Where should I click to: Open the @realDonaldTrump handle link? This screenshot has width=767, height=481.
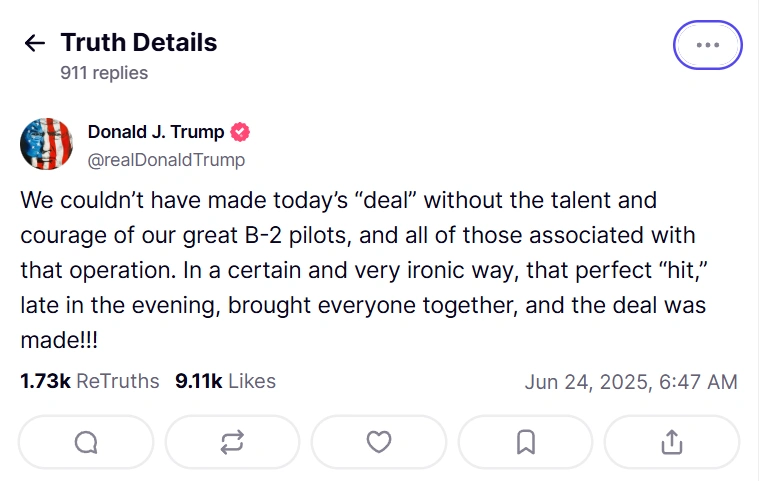(x=166, y=160)
